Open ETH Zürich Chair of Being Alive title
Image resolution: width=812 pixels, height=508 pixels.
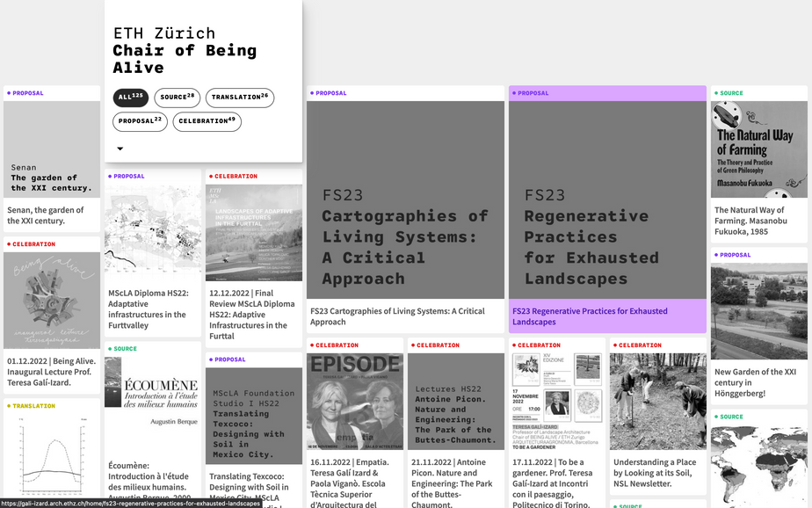(x=185, y=50)
